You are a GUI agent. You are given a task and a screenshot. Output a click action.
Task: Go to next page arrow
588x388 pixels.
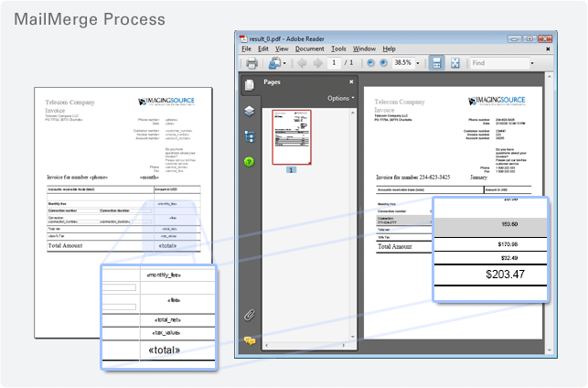(x=317, y=63)
